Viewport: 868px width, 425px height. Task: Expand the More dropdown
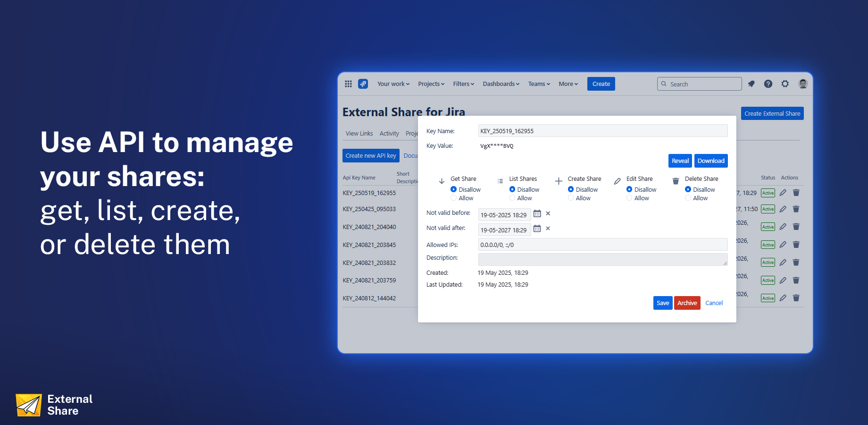click(568, 84)
